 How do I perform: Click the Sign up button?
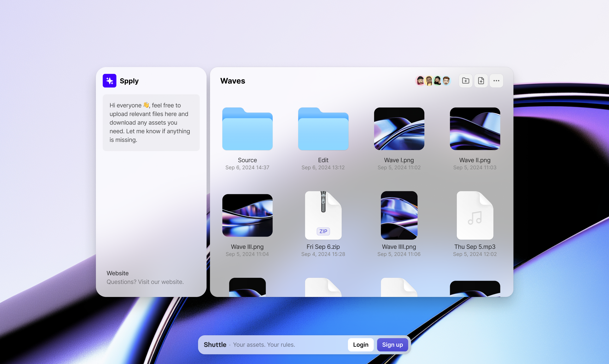392,345
